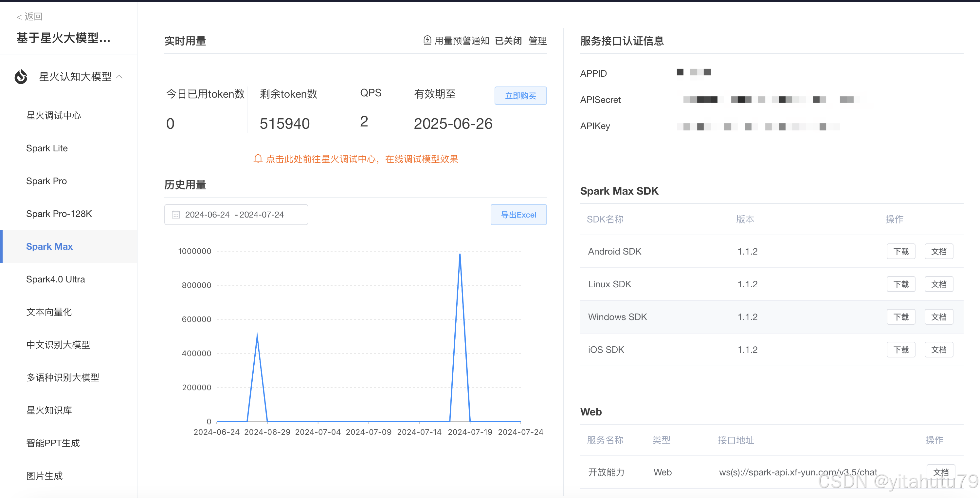The width and height of the screenshot is (980, 498).
Task: Click the 1000000 y-axis label
Action: pos(194,251)
